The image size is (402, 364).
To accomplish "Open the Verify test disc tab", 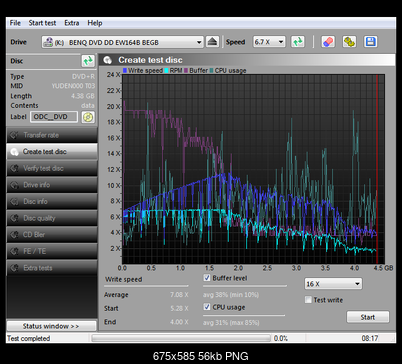I will (52, 168).
